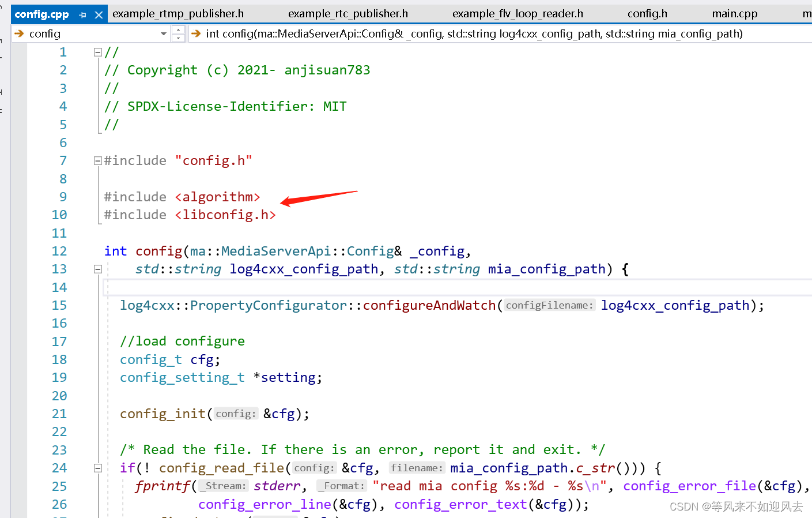The height and width of the screenshot is (518, 812).
Task: Select the example_flv_loop_reader.h tab
Action: [x=517, y=13]
